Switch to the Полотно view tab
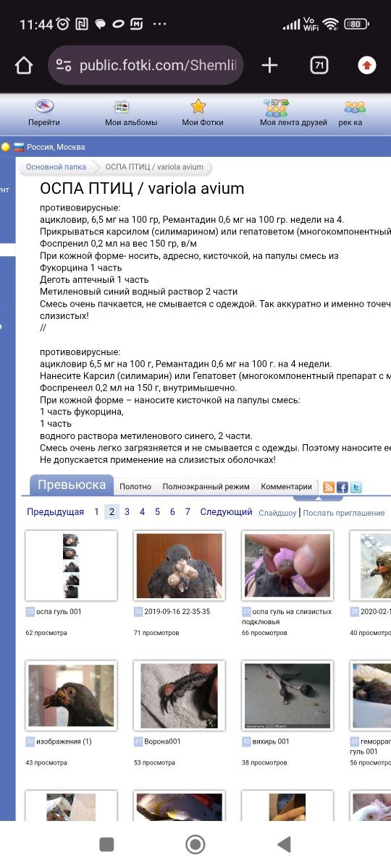The height and width of the screenshot is (868, 391). [x=135, y=487]
